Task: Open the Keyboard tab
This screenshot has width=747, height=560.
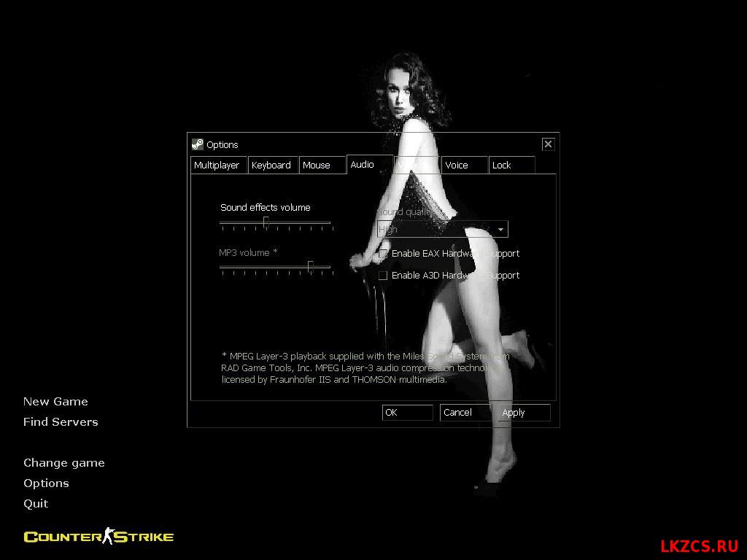Action: click(x=273, y=165)
